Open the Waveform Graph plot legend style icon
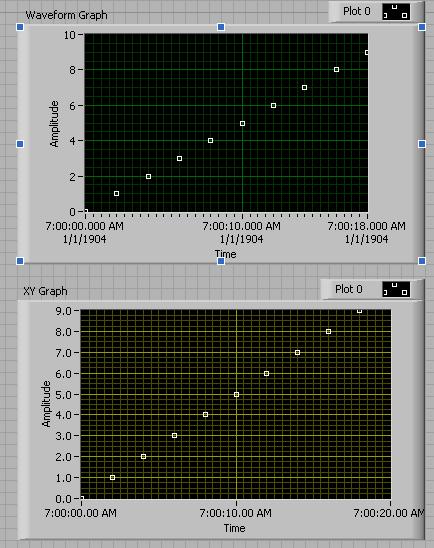434x548 pixels. point(396,12)
